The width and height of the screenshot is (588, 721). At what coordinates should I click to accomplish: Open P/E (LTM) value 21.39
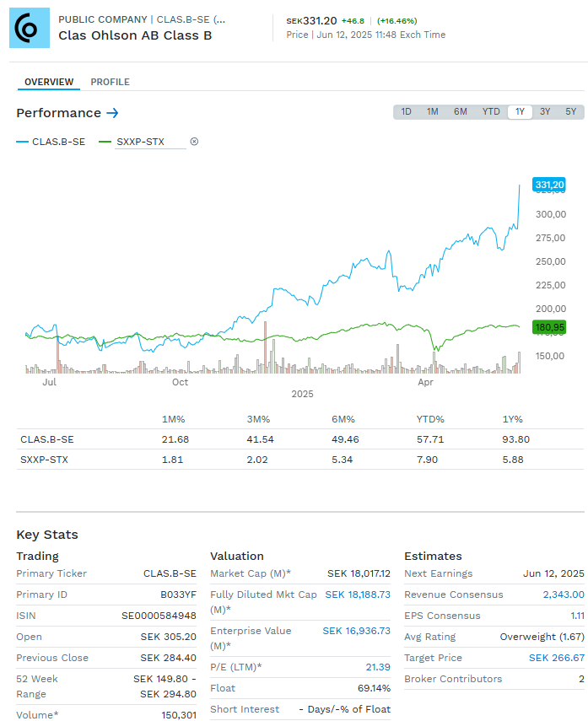pyautogui.click(x=378, y=667)
